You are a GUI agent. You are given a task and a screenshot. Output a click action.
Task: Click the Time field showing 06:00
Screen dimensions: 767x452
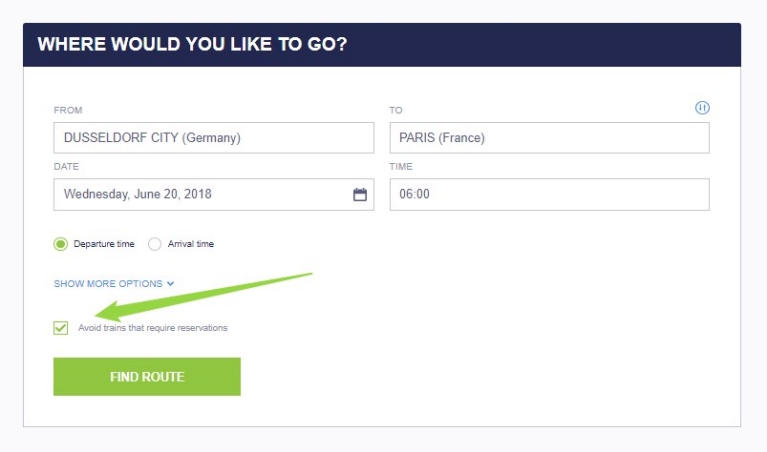click(x=548, y=195)
